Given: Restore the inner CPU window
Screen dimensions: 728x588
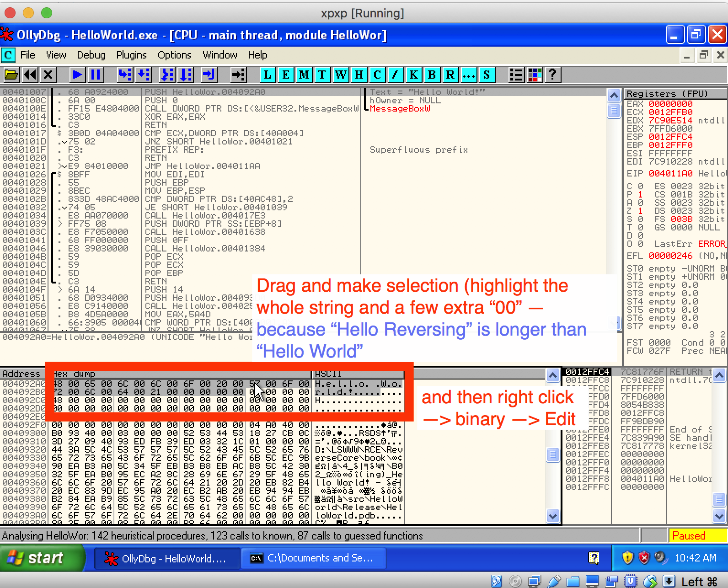Looking at the screenshot, I should [703, 55].
